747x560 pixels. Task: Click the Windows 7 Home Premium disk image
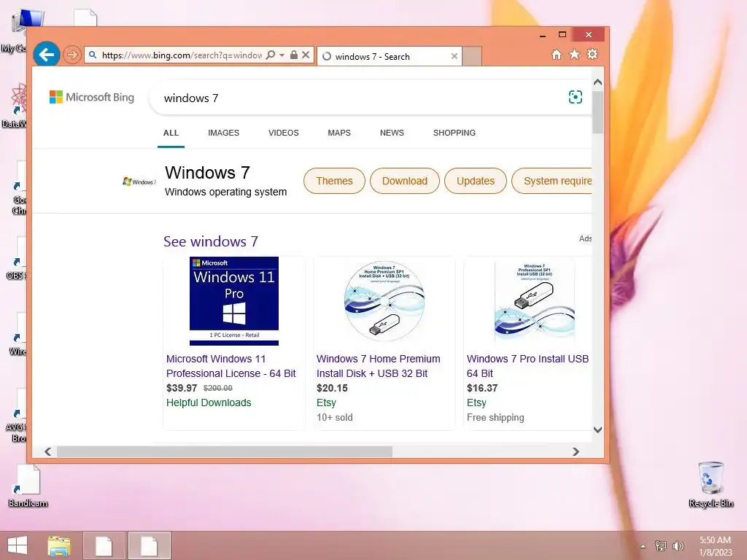coord(384,301)
